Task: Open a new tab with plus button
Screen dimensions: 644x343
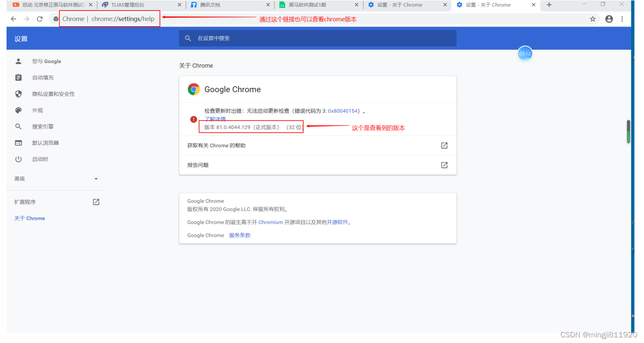Action: pos(549,5)
